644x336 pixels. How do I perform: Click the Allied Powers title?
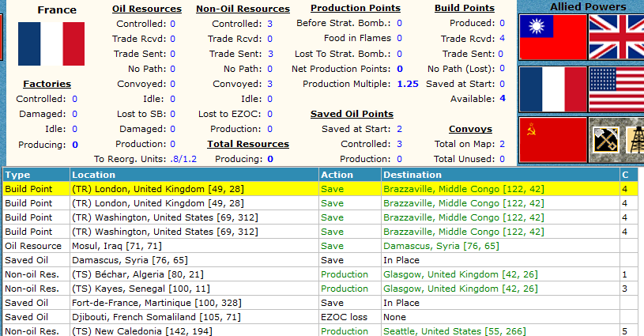(588, 6)
